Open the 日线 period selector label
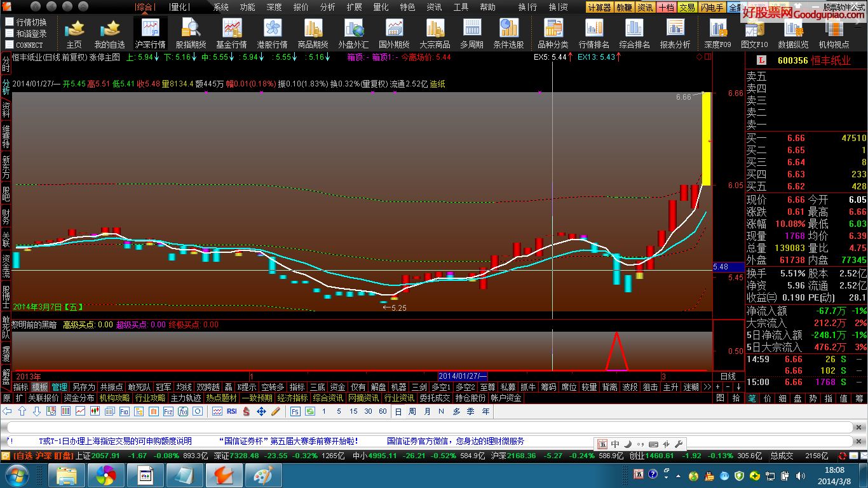 (728, 376)
